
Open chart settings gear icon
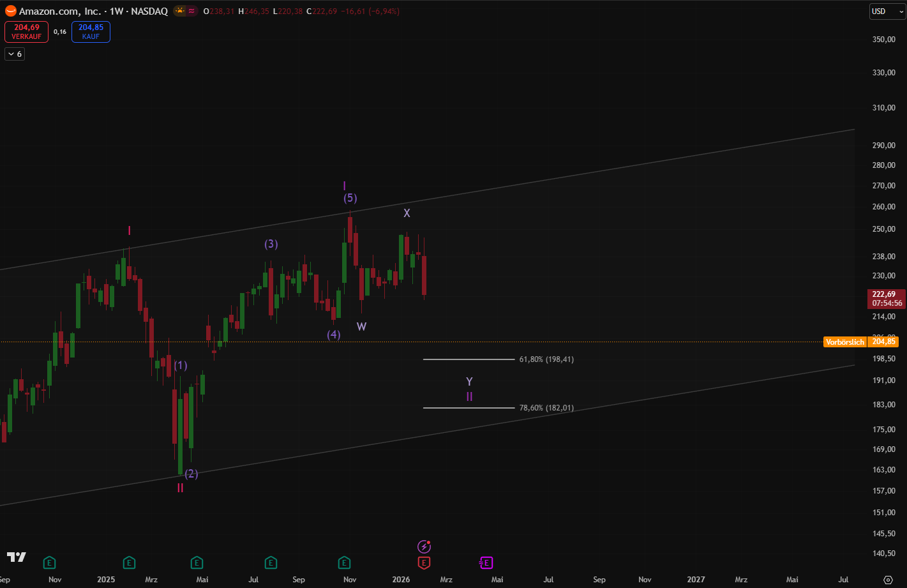(x=888, y=580)
